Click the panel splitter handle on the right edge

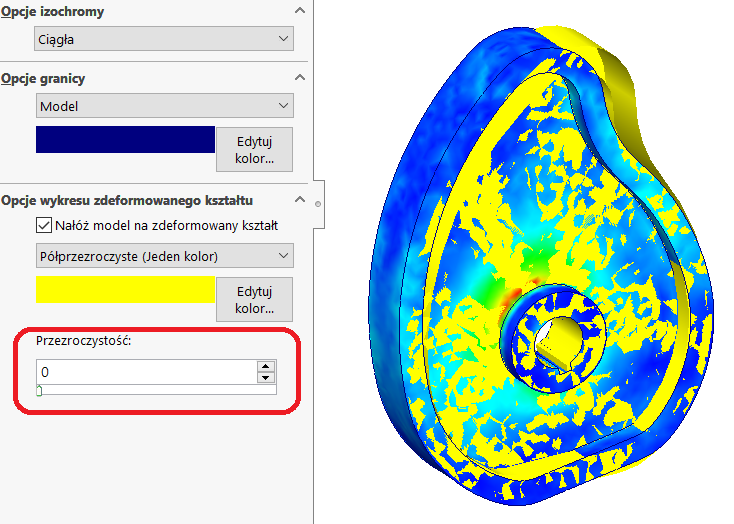click(318, 203)
